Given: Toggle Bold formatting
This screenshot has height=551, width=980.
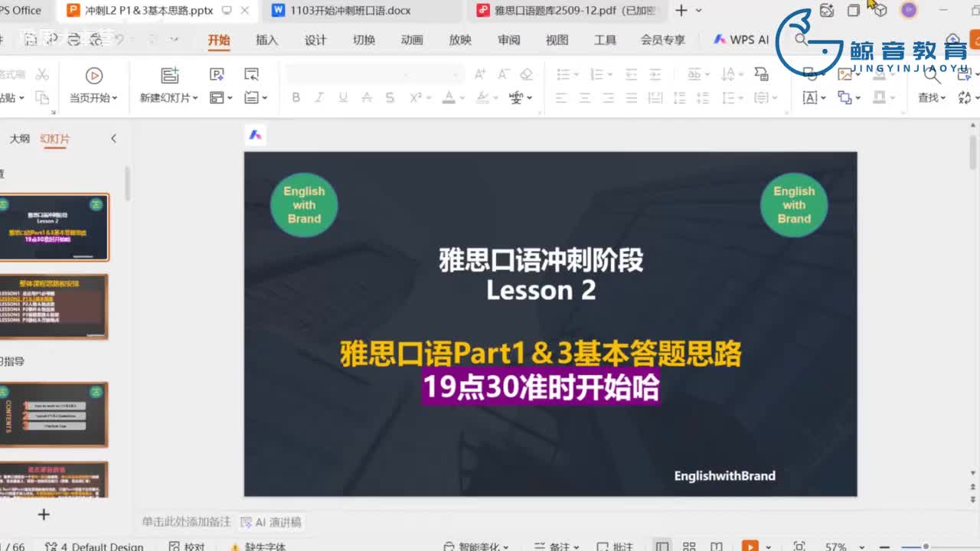Looking at the screenshot, I should (296, 98).
